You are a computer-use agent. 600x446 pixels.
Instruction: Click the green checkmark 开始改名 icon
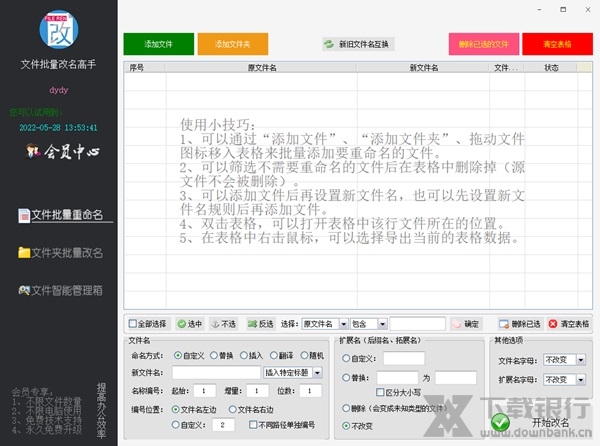(500, 422)
